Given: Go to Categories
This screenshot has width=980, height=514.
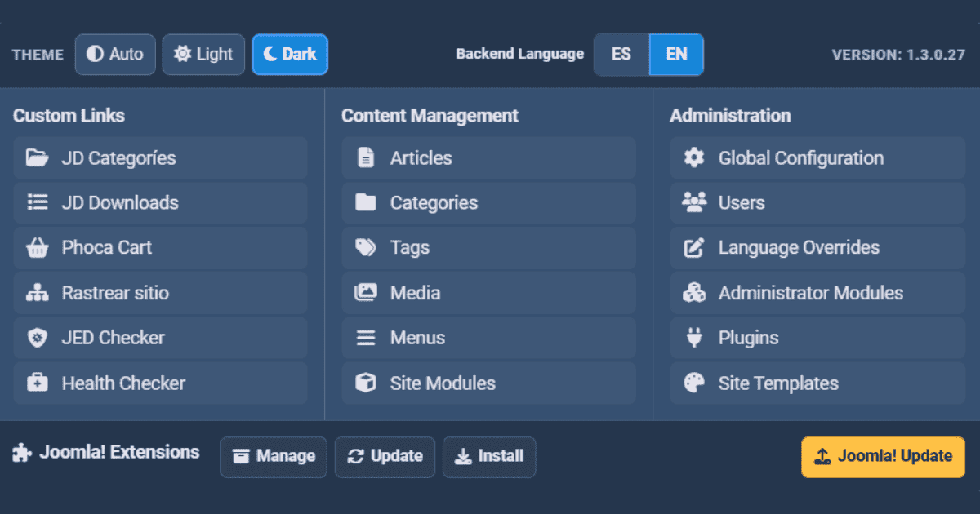Looking at the screenshot, I should tap(488, 203).
